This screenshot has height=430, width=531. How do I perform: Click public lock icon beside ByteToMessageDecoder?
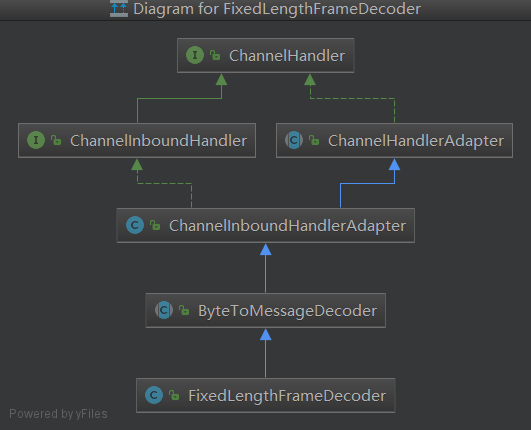pyautogui.click(x=184, y=310)
